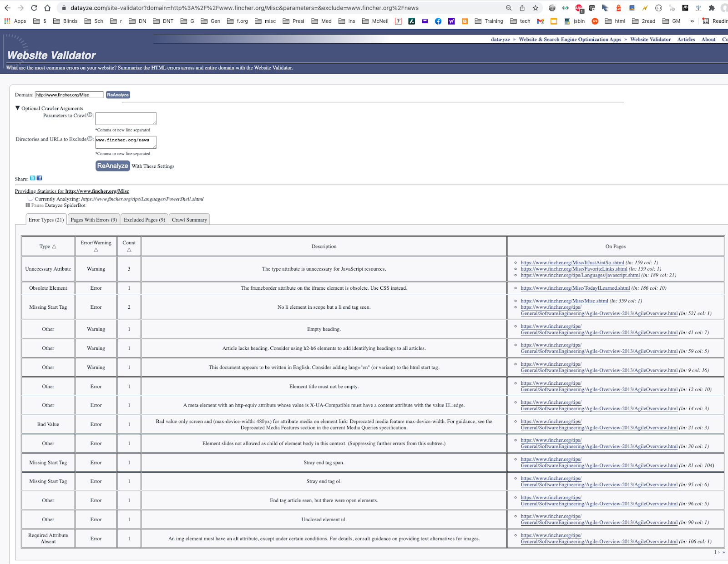The width and height of the screenshot is (728, 564).
Task: Open the Training bookmarks folder
Action: [x=489, y=21]
